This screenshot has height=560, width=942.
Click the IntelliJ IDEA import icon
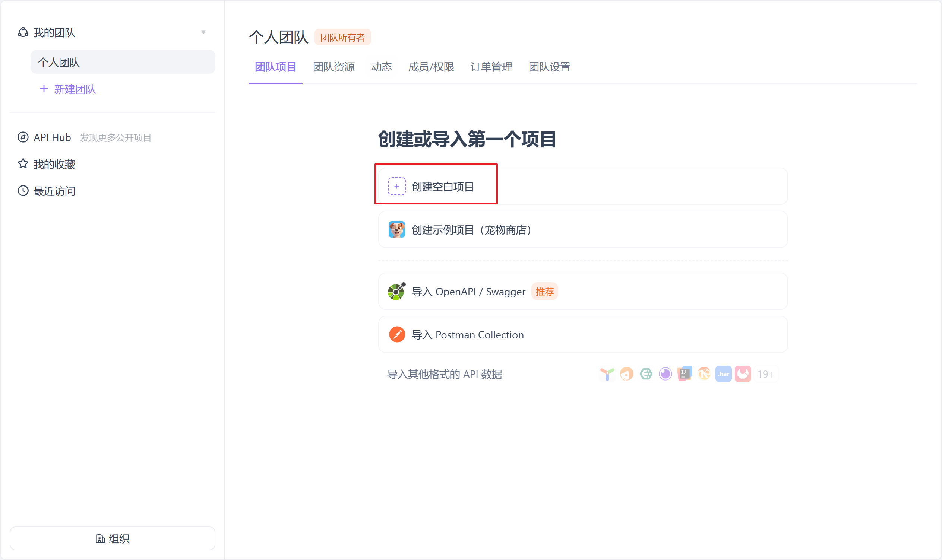685,374
